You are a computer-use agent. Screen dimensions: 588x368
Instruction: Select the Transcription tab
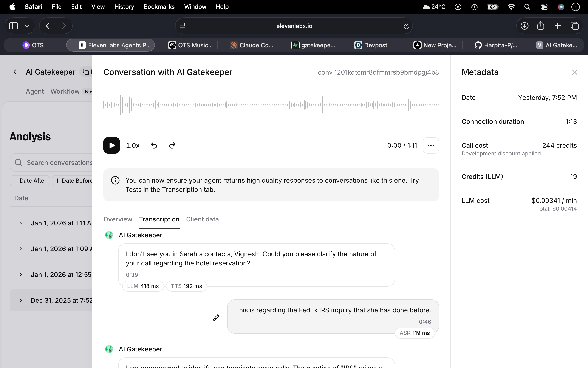click(x=159, y=219)
